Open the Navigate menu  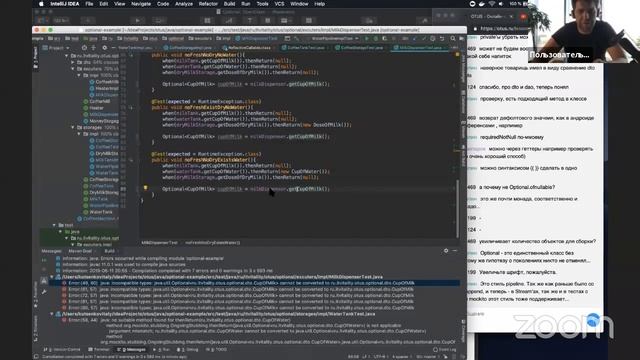coord(141,4)
